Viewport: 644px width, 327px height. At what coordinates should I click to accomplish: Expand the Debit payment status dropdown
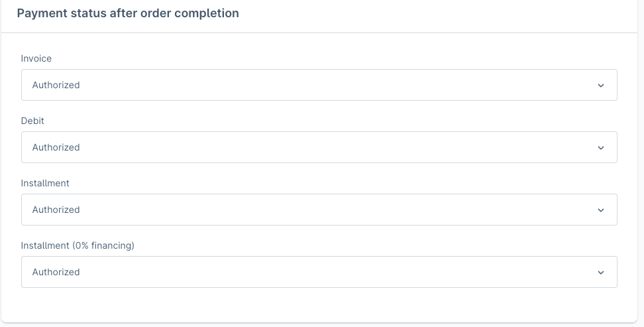click(319, 147)
